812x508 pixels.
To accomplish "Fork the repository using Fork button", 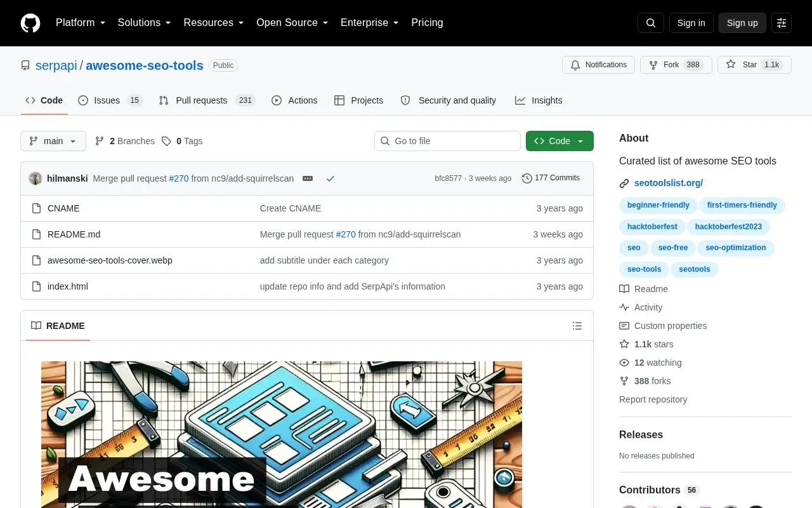I will coord(676,65).
